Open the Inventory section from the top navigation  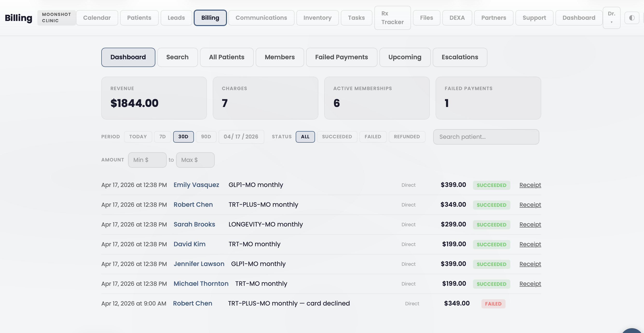point(317,18)
